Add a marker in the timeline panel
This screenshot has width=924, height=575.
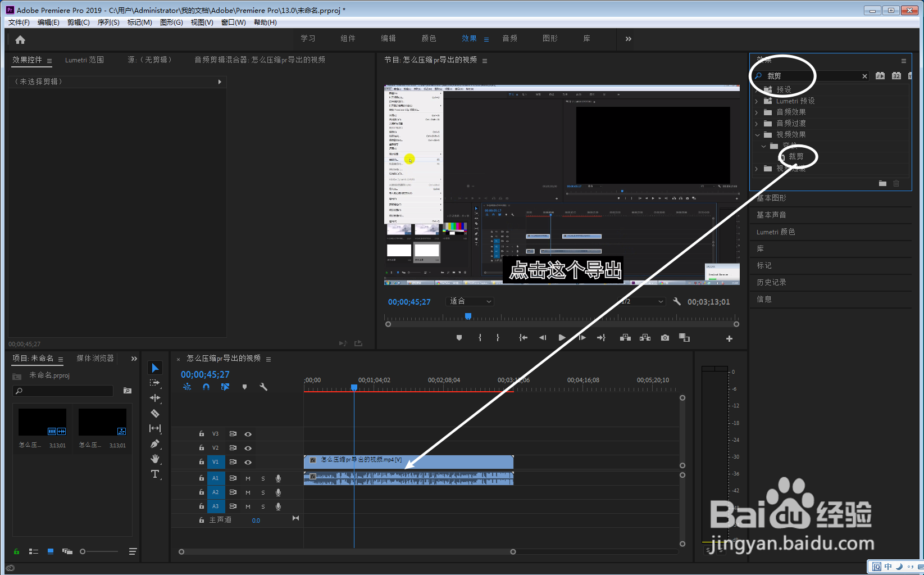point(244,387)
